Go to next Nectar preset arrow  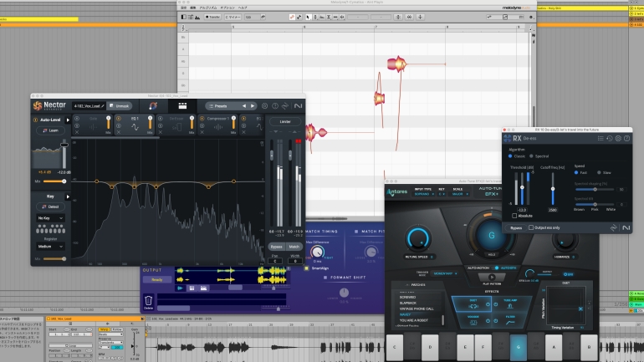click(x=253, y=106)
